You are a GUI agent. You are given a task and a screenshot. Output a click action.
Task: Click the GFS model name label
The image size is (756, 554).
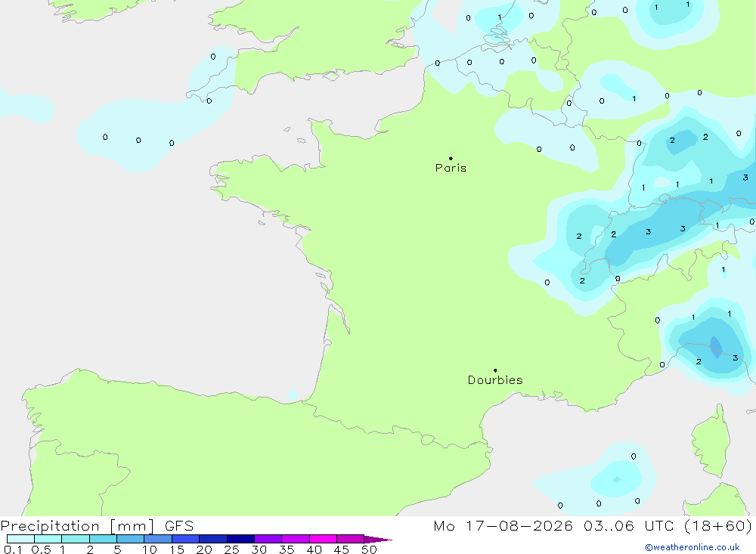pyautogui.click(x=179, y=526)
